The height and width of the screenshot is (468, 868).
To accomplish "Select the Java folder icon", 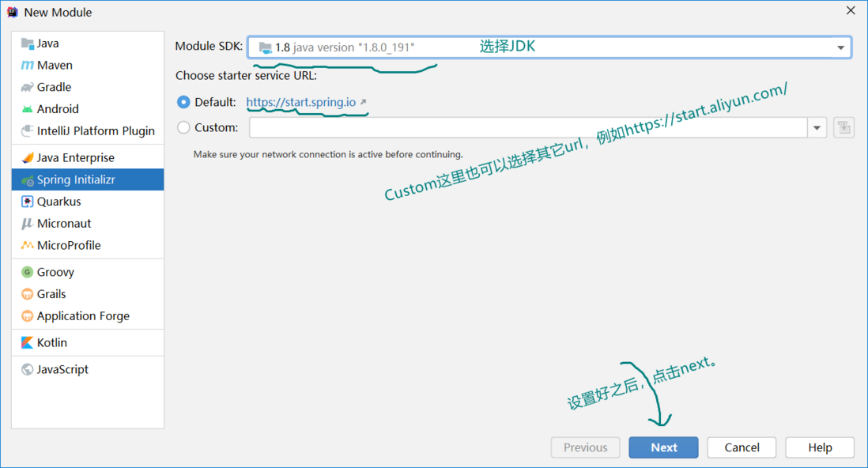I will [27, 43].
